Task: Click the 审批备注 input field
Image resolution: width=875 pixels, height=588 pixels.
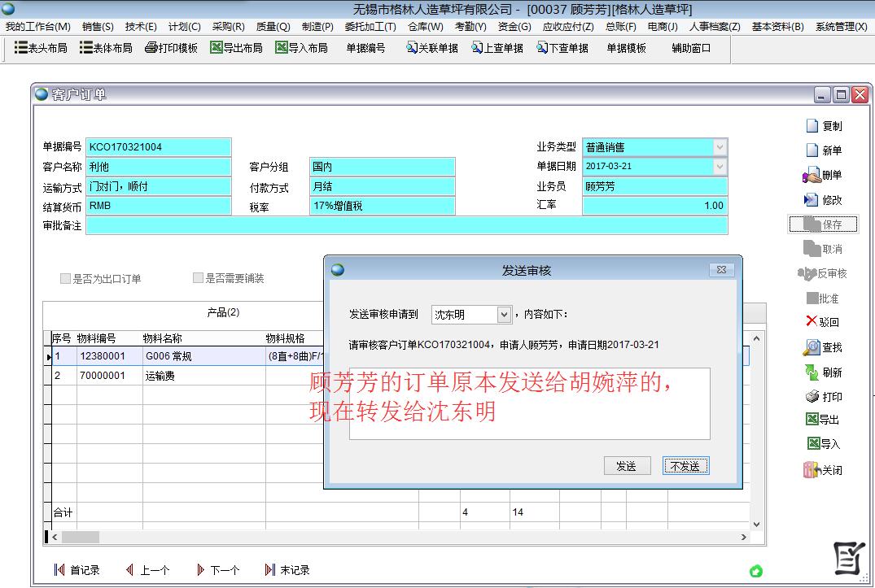Action: click(x=406, y=225)
